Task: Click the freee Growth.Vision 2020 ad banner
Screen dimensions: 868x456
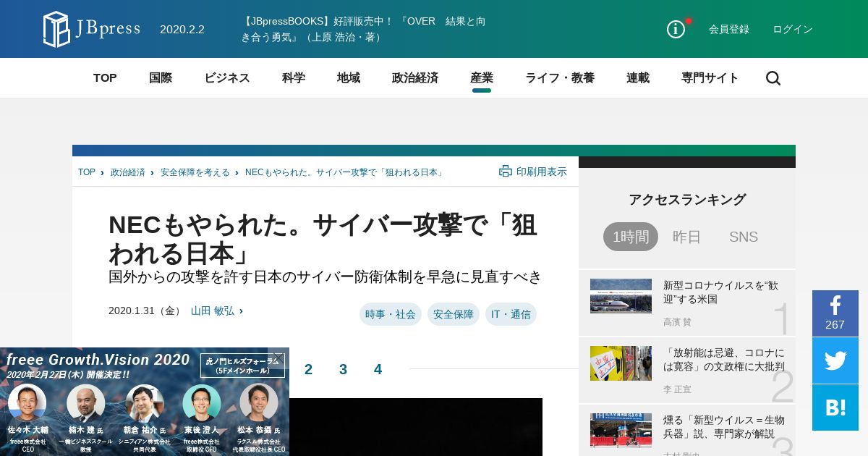Action: tap(145, 402)
